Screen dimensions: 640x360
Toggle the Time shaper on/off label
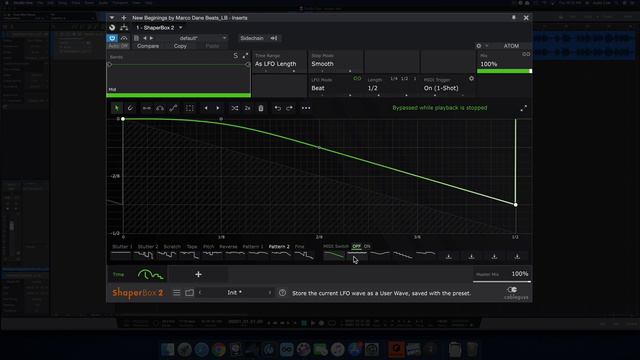pyautogui.click(x=118, y=275)
